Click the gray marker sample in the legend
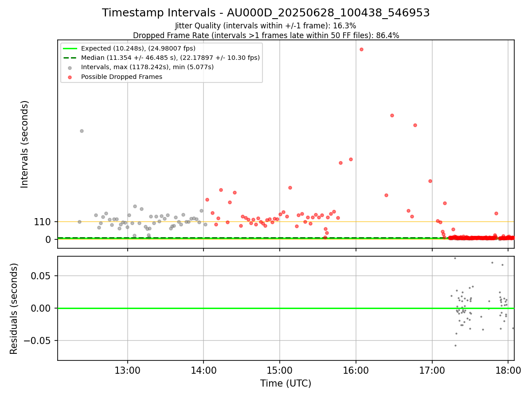 (70, 67)
